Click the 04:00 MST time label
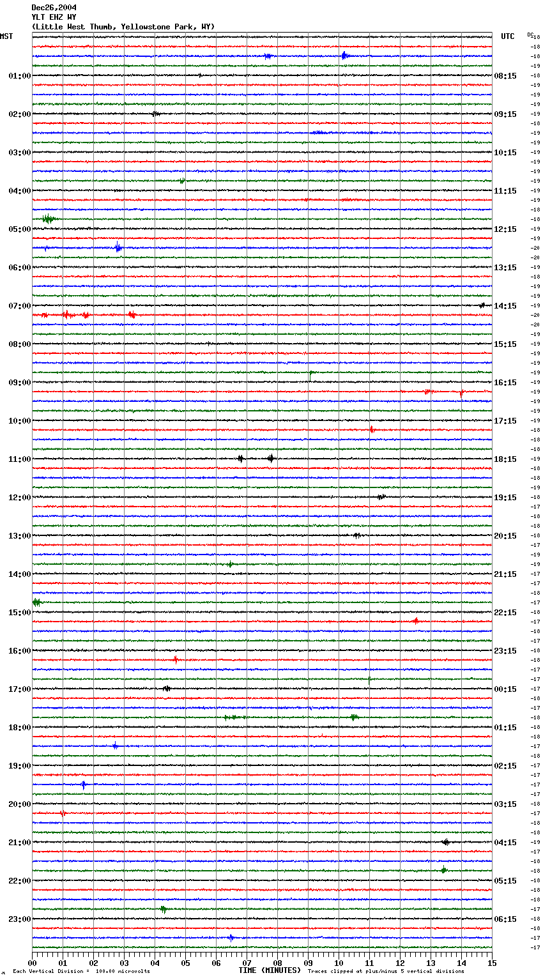The height and width of the screenshot is (980, 543). click(x=20, y=191)
